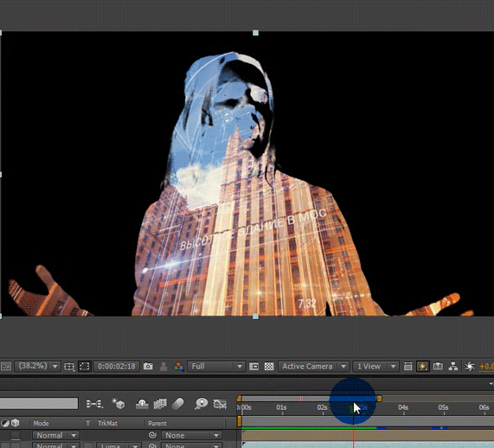494x448 pixels.
Task: Click the Fast Previews lightning icon
Action: pos(422,367)
